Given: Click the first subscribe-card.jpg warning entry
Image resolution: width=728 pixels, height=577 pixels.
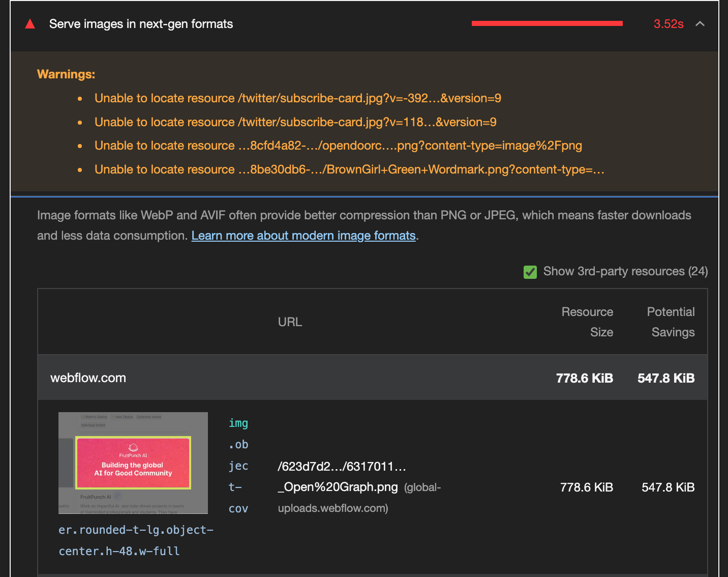Looking at the screenshot, I should pos(297,98).
